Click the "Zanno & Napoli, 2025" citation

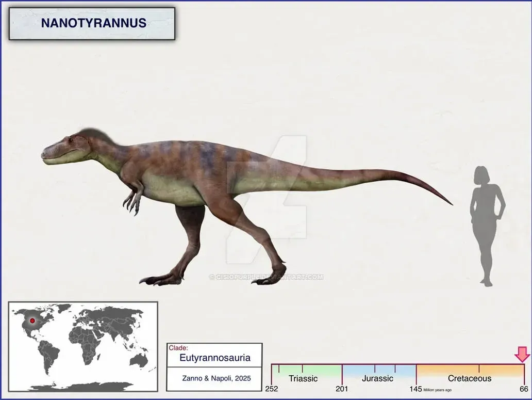pyautogui.click(x=217, y=378)
